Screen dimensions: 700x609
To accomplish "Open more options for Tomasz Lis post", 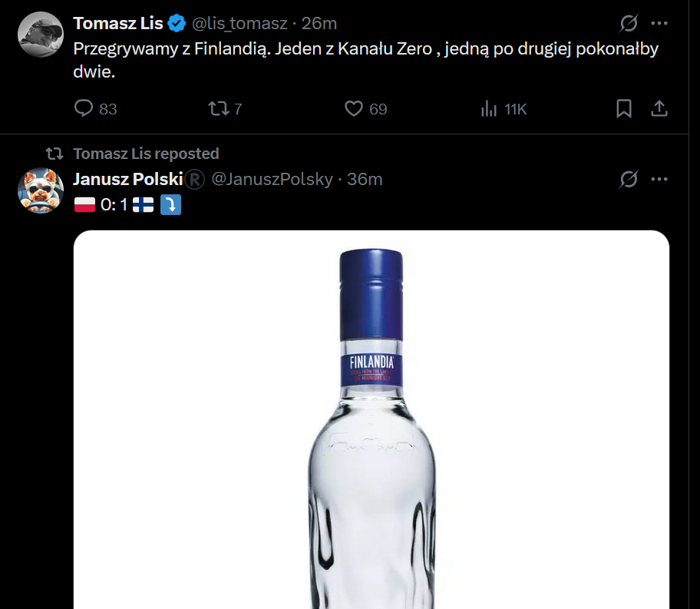I will pyautogui.click(x=659, y=24).
